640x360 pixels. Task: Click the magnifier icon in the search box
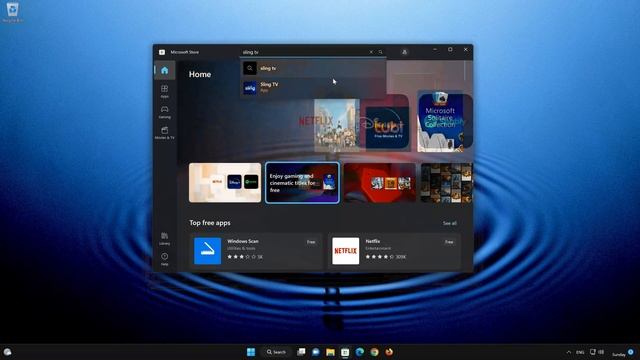tap(380, 52)
